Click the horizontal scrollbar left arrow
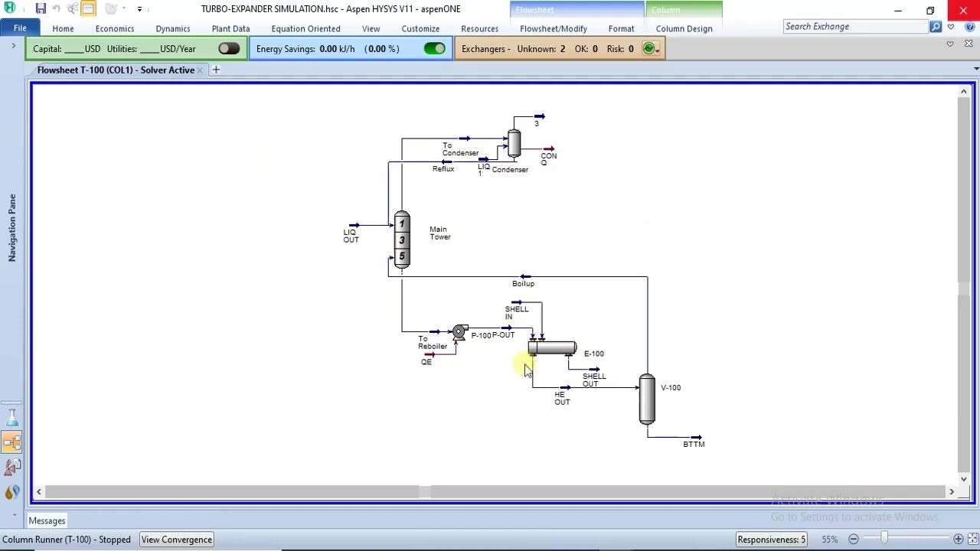This screenshot has width=980, height=551. pyautogui.click(x=39, y=492)
